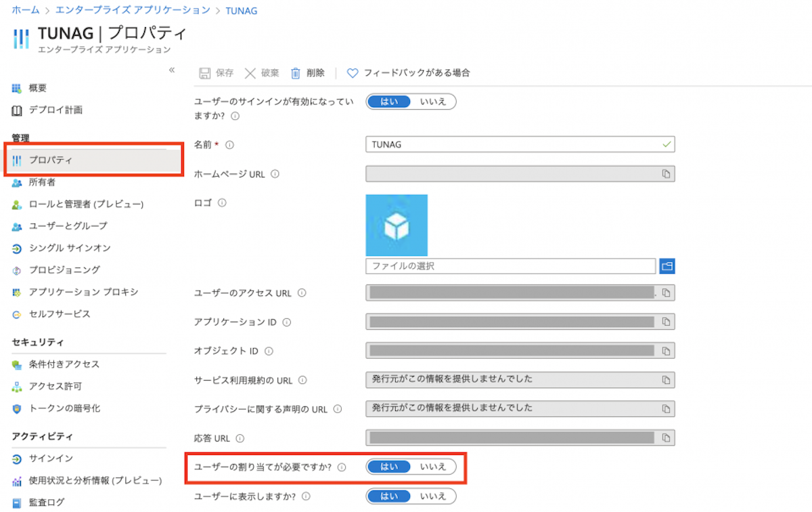Screen dimensions: 812x512
Task: Open ロールと管理者 (プレビュー) page
Action: (86, 204)
